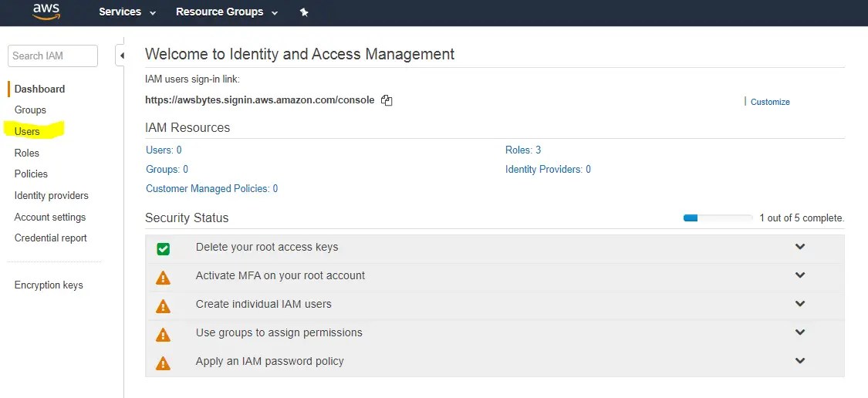Click the 1 out of 5 complete text
868x398 pixels.
[802, 218]
